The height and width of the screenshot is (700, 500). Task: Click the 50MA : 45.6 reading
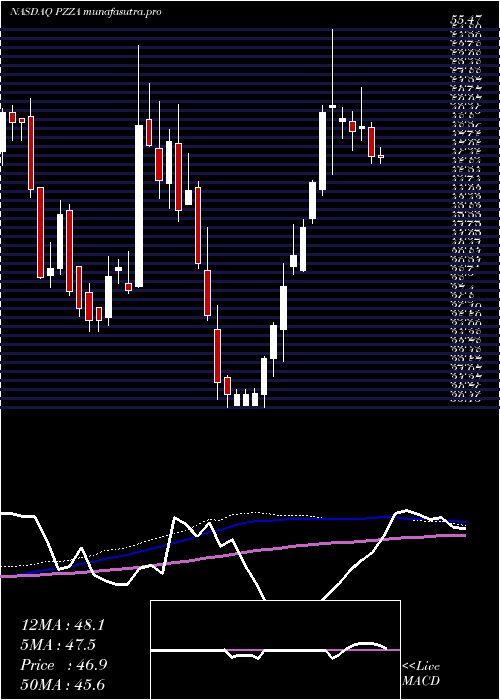63,684
